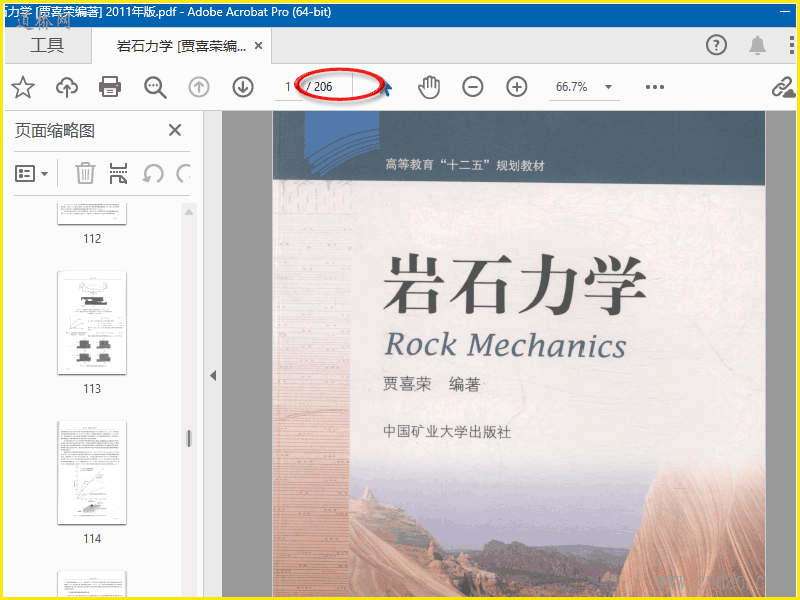Click the current page number field
This screenshot has width=800, height=600.
click(x=288, y=87)
